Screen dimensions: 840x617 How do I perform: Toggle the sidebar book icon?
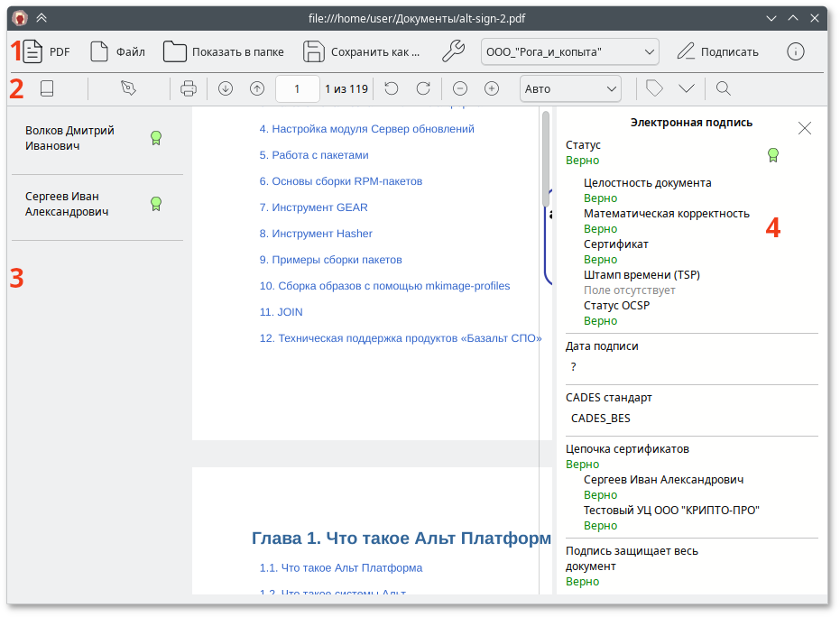(47, 88)
